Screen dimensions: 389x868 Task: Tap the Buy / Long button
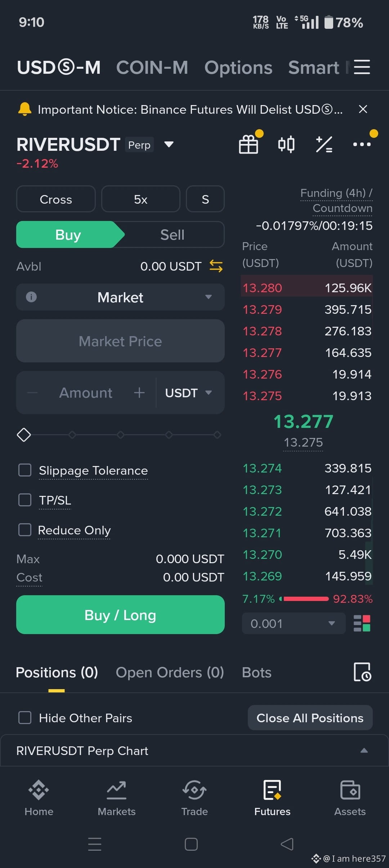pyautogui.click(x=120, y=615)
